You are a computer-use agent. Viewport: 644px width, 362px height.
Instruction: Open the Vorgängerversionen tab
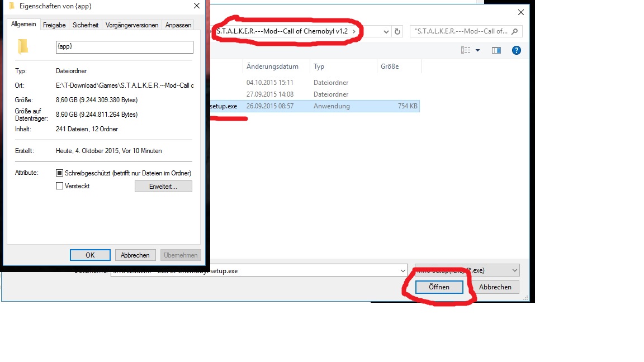coord(132,25)
